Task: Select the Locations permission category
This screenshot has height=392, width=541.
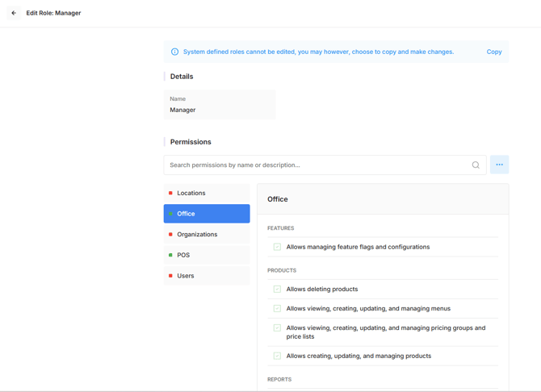Action: pos(207,193)
